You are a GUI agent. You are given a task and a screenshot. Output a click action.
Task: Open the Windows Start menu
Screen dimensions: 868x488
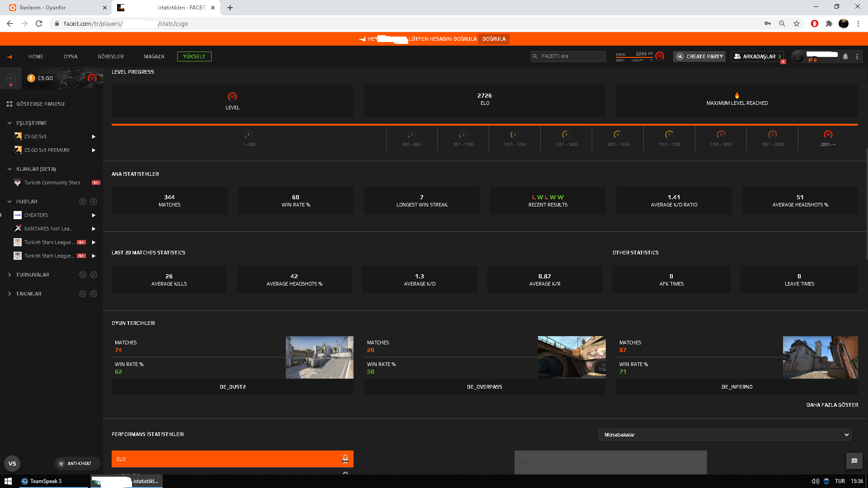8,481
